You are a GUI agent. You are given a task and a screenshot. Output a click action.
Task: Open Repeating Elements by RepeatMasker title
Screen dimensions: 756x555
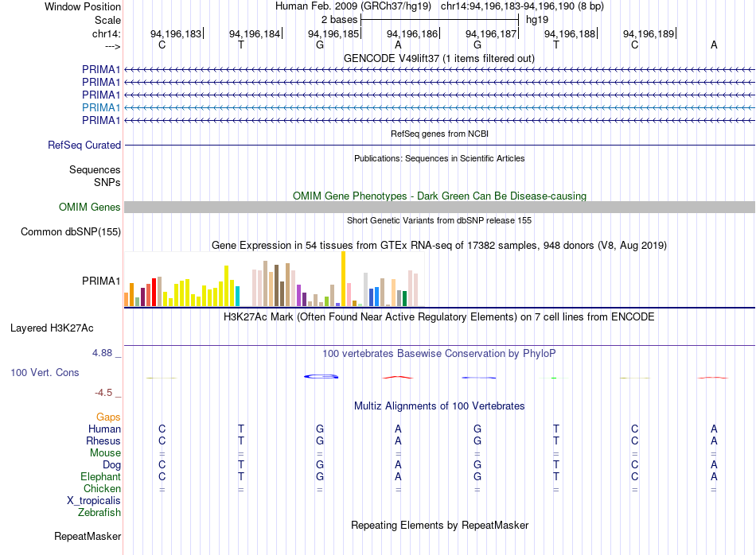coord(439,525)
